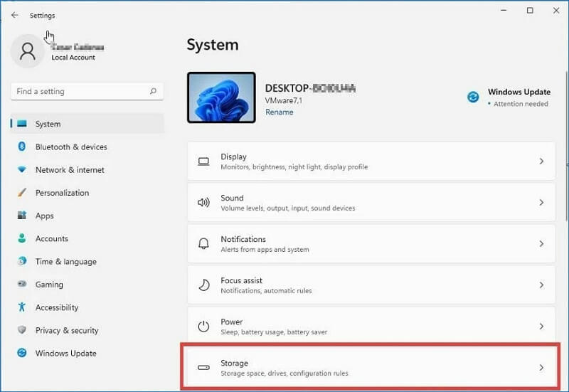This screenshot has width=569, height=392.
Task: Expand the Notifications chevron
Action: coord(541,243)
